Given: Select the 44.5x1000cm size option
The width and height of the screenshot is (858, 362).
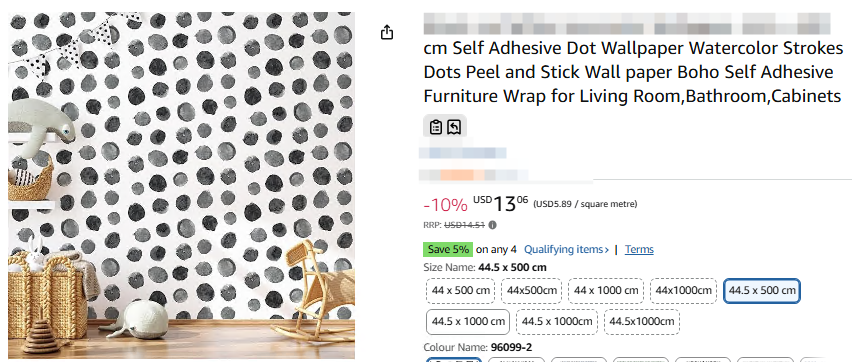Looking at the screenshot, I should click(642, 322).
